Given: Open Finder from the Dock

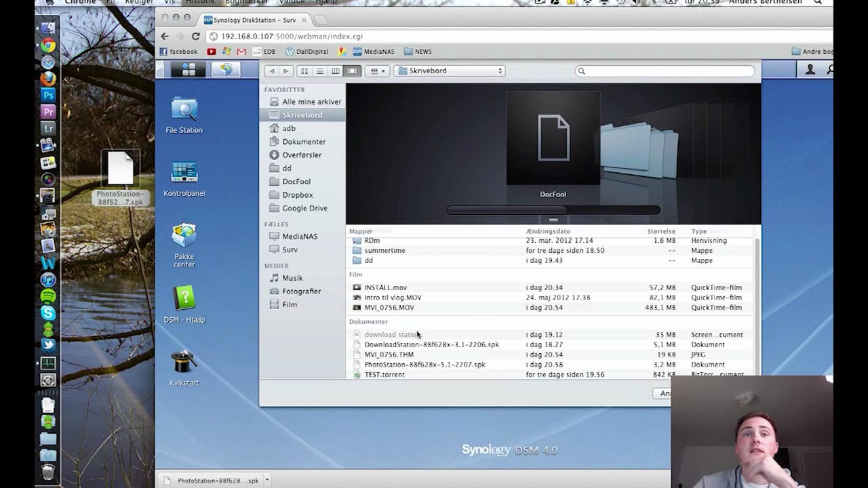Looking at the screenshot, I should (47, 29).
